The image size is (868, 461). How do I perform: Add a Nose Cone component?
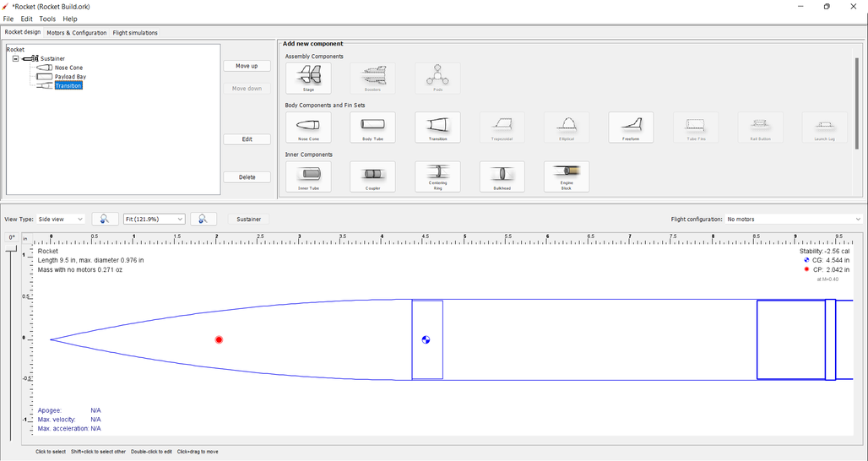click(x=308, y=127)
